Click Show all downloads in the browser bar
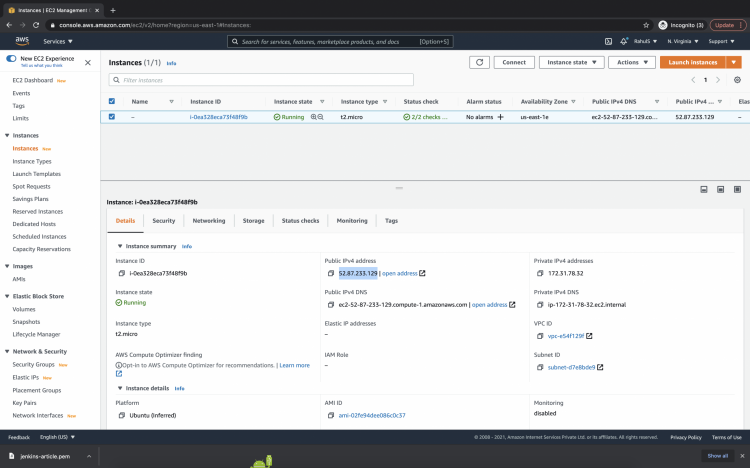 pos(718,456)
